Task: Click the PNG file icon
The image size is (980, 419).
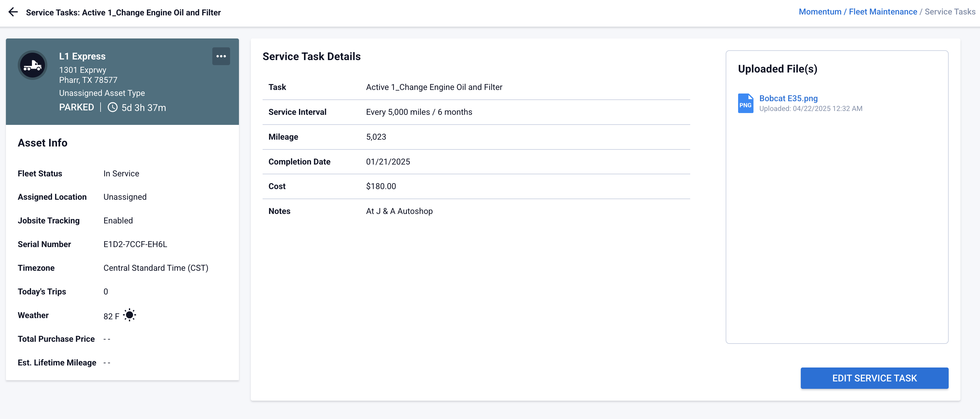Action: click(x=745, y=103)
